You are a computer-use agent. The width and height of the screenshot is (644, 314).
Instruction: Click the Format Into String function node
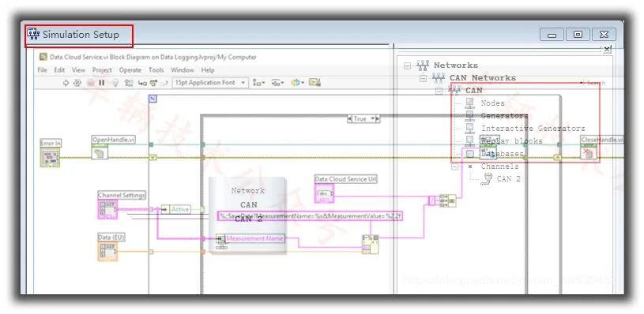[x=370, y=245]
